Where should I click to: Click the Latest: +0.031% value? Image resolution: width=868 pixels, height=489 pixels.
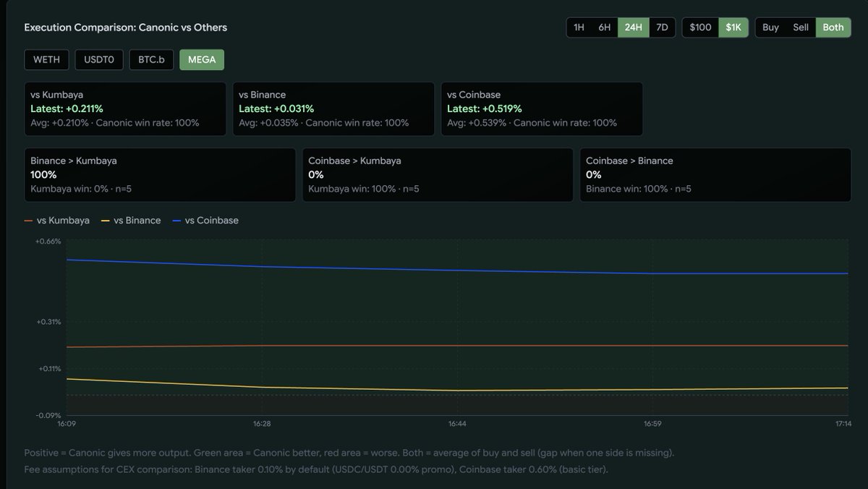pos(275,109)
